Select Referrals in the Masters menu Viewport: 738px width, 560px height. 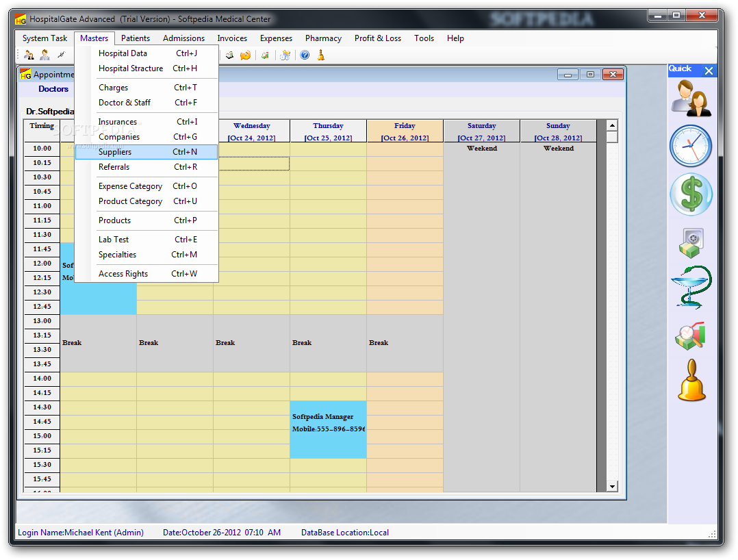[147, 167]
